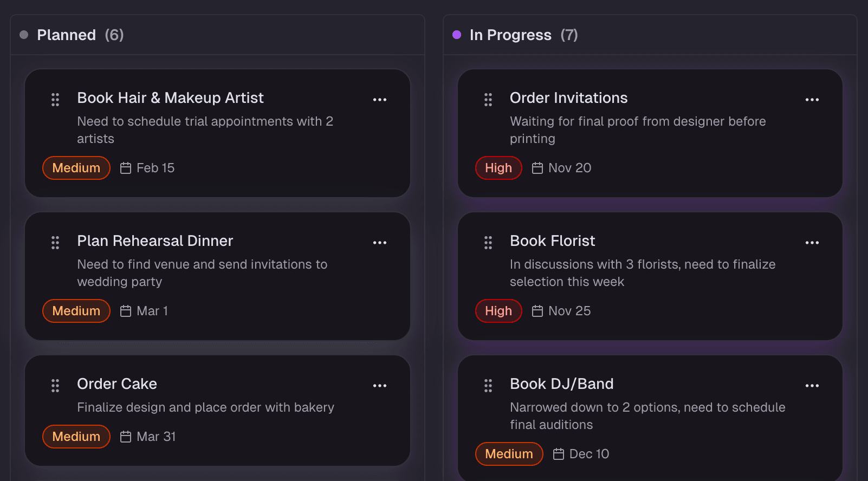Click High priority badge on Order Invitations
This screenshot has width=868, height=481.
point(498,168)
